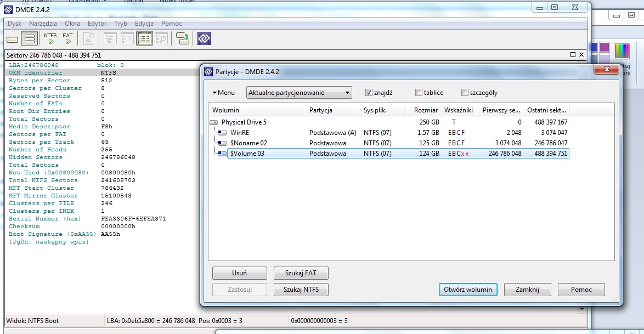Image resolution: width=644 pixels, height=334 pixels.
Task: Click the [PgDn: następny wpis] line
Action: (49, 242)
